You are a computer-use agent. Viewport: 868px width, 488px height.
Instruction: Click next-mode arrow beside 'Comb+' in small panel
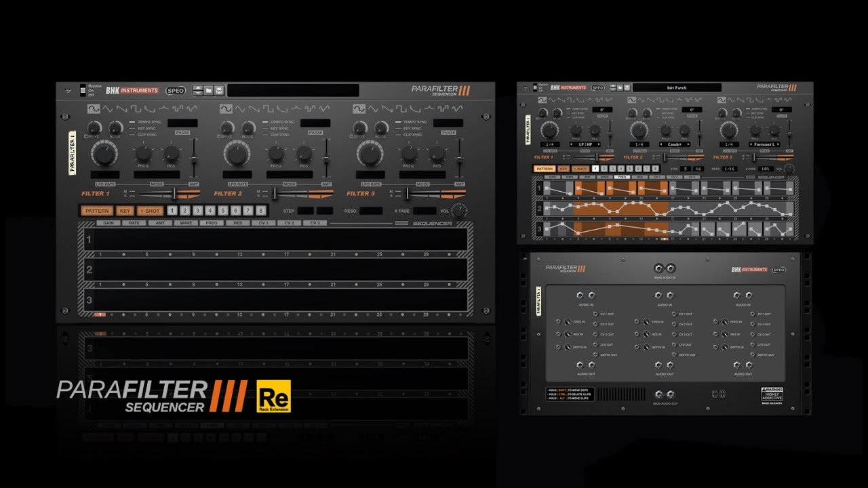[x=690, y=144]
